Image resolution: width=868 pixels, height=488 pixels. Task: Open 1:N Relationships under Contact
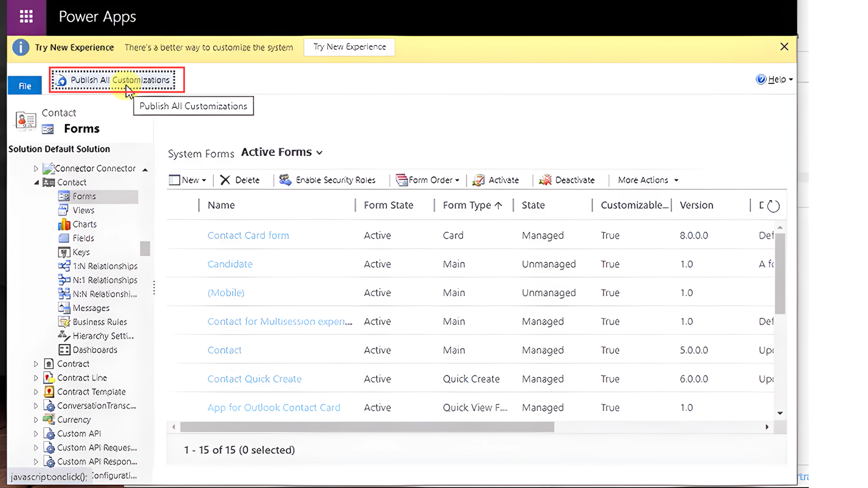point(105,266)
